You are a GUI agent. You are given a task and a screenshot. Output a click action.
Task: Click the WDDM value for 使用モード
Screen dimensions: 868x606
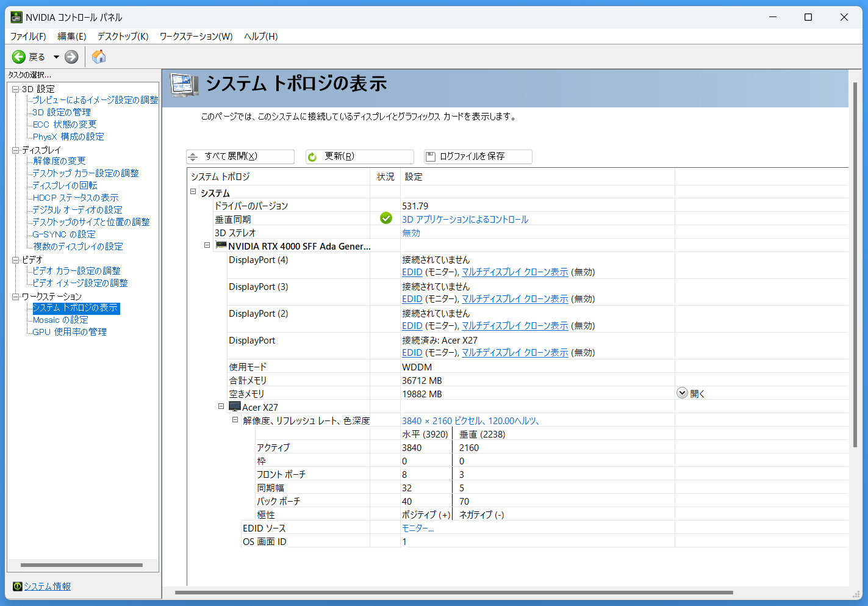pos(417,367)
